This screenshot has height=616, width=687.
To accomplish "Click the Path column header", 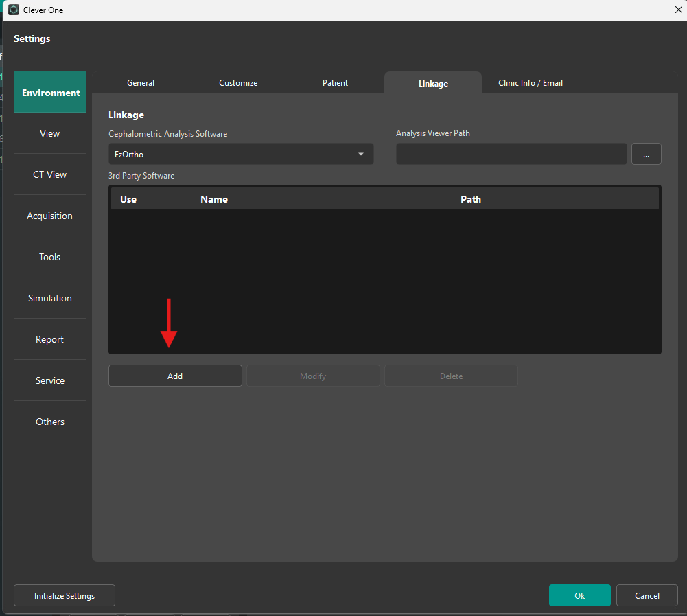I will coord(471,199).
